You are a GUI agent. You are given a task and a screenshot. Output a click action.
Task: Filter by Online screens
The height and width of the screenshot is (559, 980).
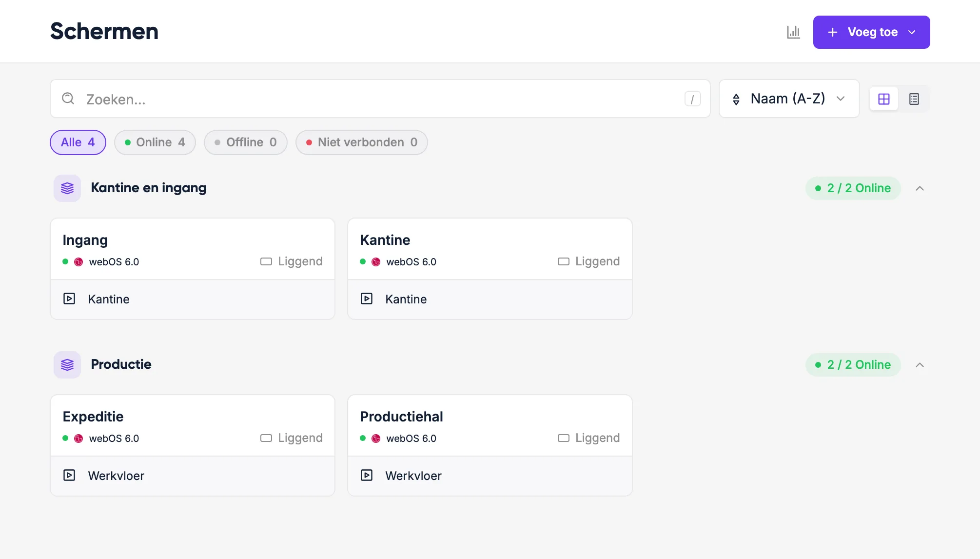155,142
